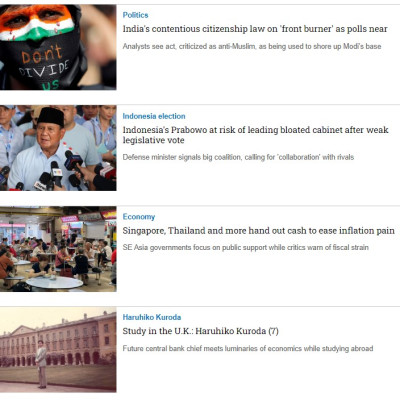
Task: Click the defense minister coalition summary
Action: (238, 157)
